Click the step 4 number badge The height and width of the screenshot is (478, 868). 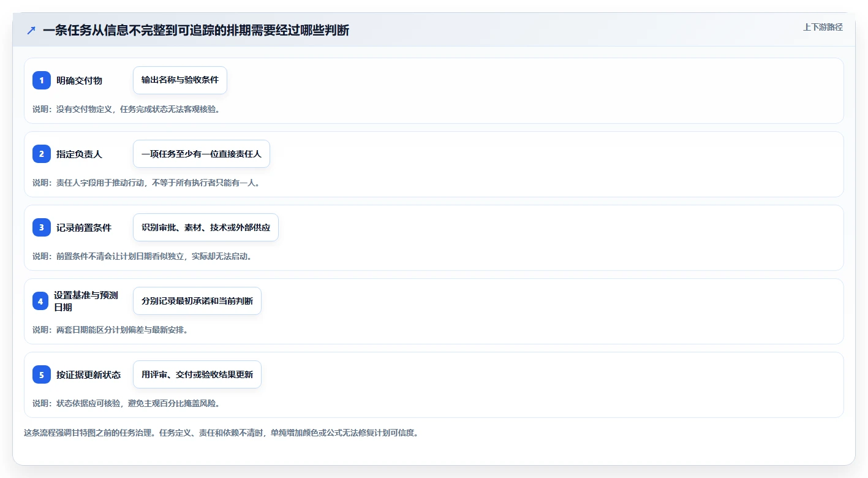pos(40,301)
